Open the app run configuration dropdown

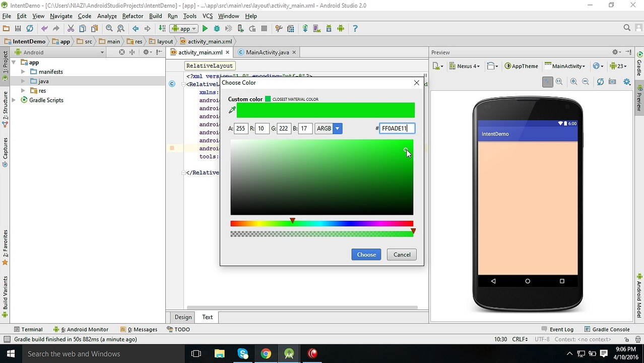coord(184,29)
